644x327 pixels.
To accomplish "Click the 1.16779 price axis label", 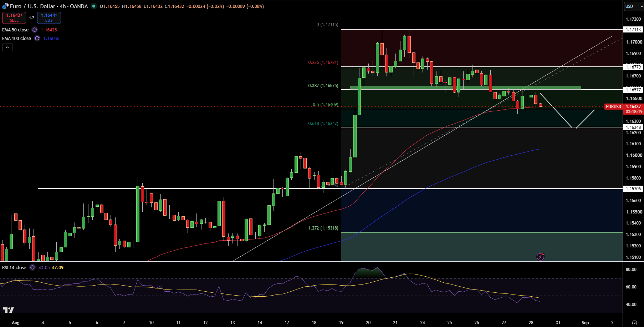I will (x=633, y=67).
